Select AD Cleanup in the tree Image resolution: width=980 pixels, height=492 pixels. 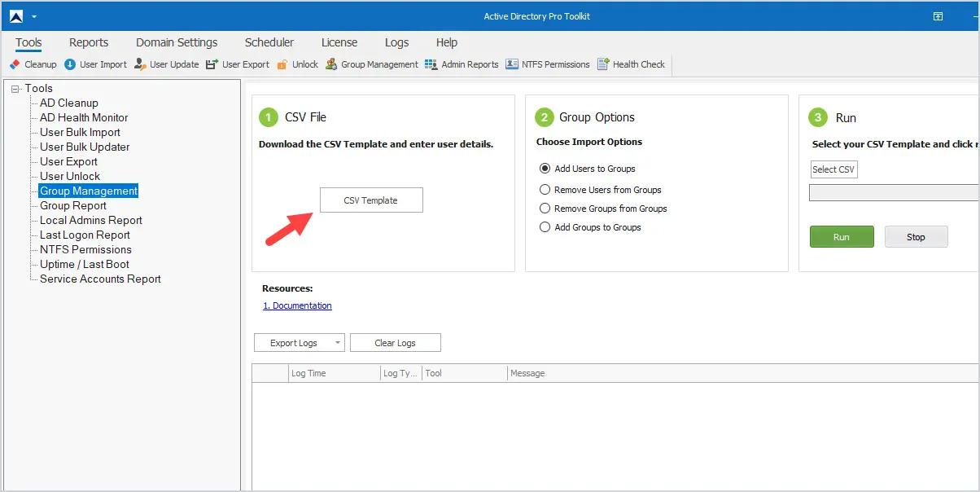(x=69, y=103)
